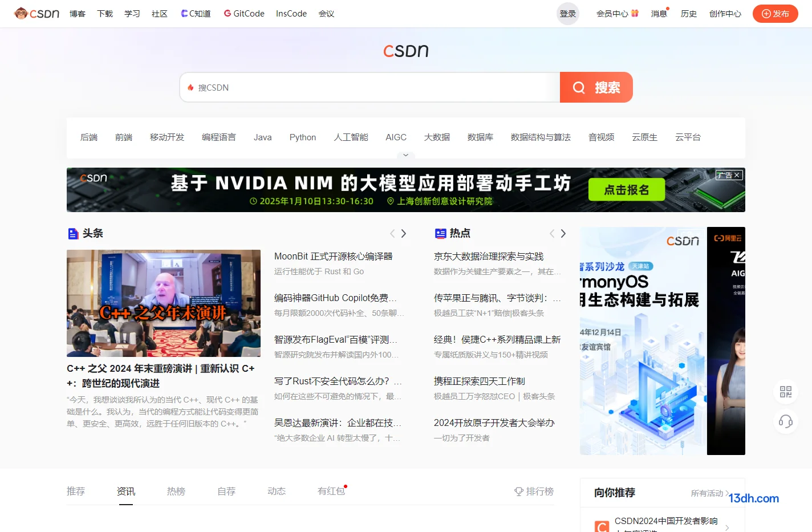The image size is (812, 532).
Task: Open 博客 in the top navigation
Action: click(78, 14)
